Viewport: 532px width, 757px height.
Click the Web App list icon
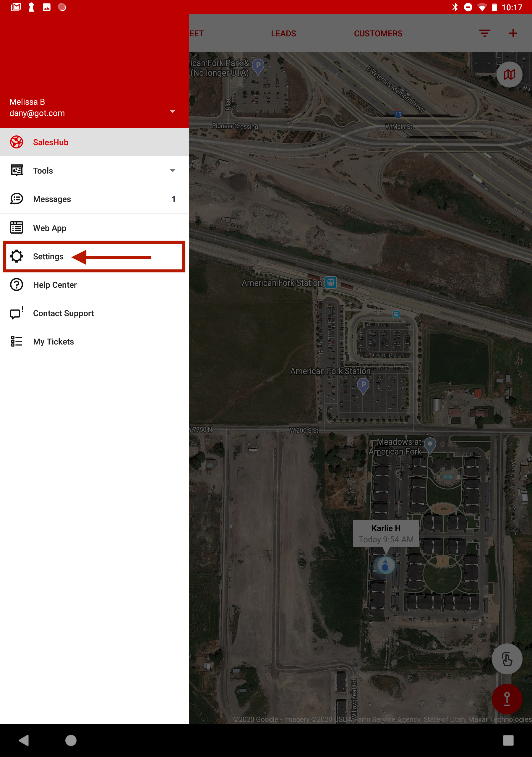coord(17,227)
